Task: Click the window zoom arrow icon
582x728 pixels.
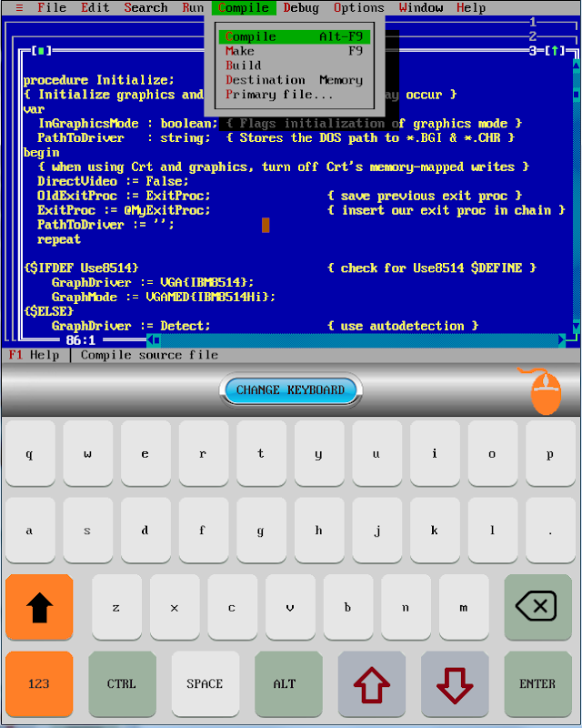Action: (x=554, y=51)
